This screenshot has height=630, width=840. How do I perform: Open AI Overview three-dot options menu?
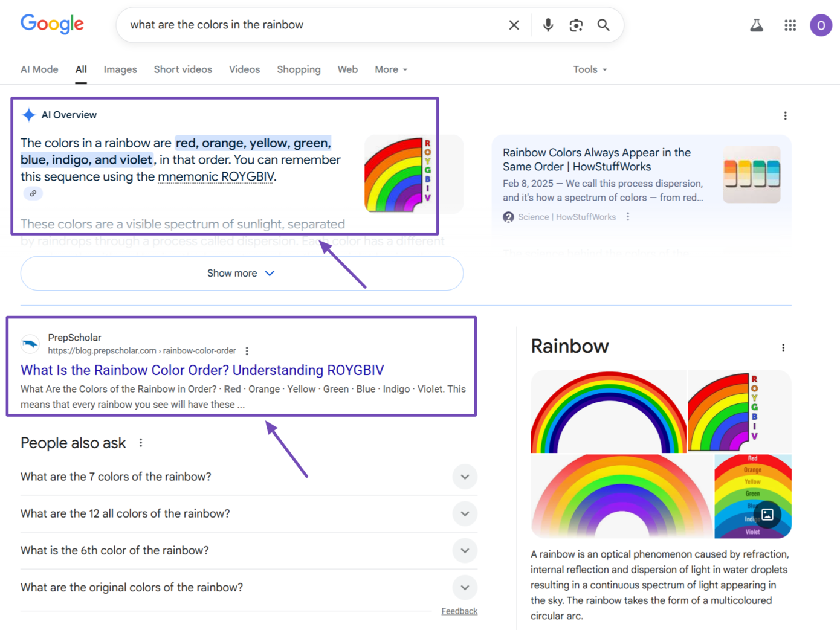click(x=785, y=115)
